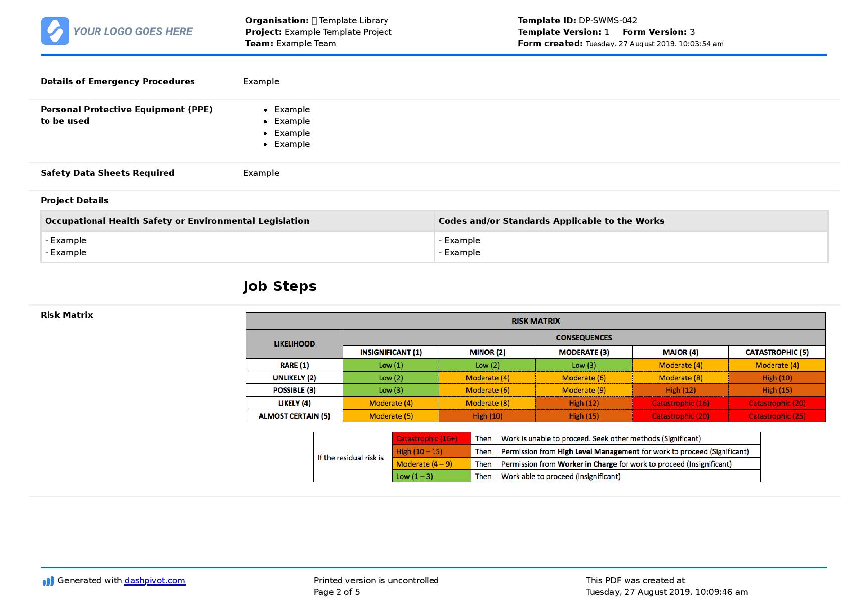This screenshot has height=613, width=868.
Task: Click the CATASTROPHIC (5) column header
Action: tap(777, 352)
